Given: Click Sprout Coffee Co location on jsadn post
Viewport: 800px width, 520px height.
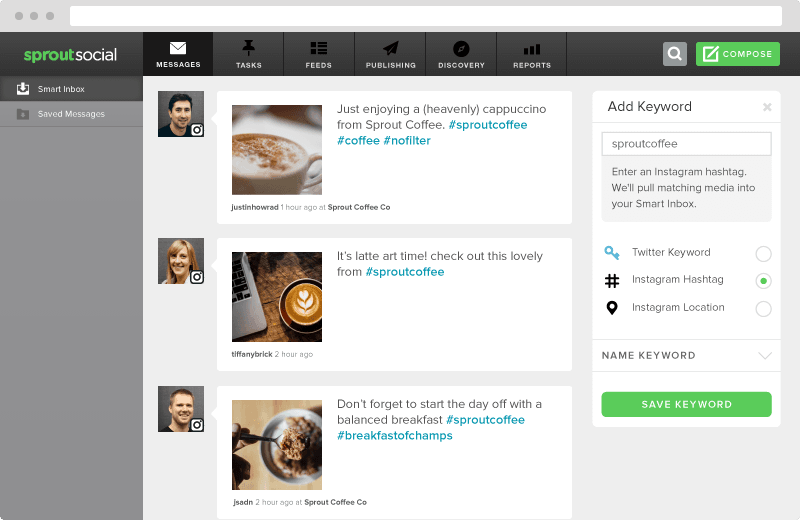Looking at the screenshot, I should point(335,502).
